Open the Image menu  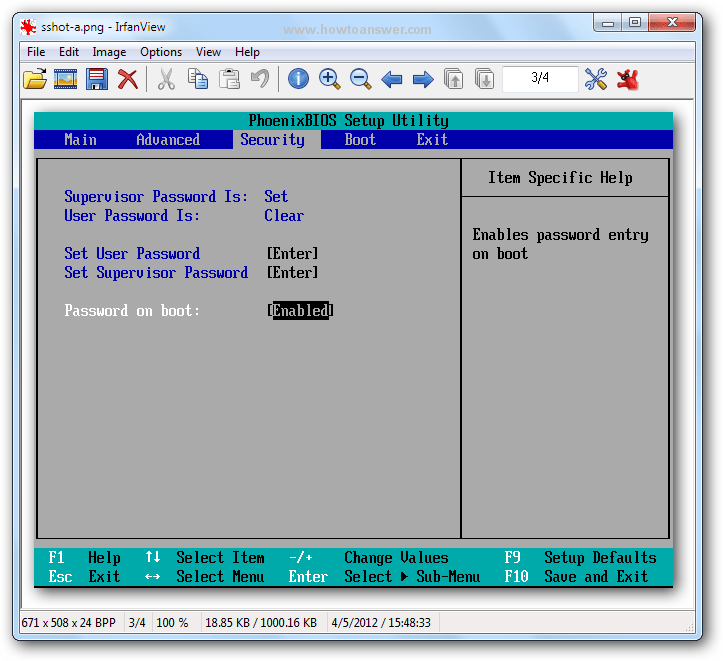[109, 52]
